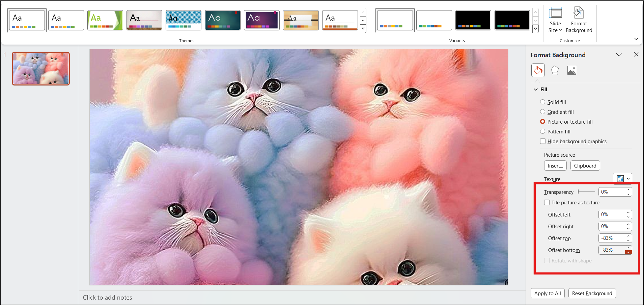Viewport: 644px width, 305px height.
Task: Select the Fill & Line paint bucket icon
Action: coord(538,70)
